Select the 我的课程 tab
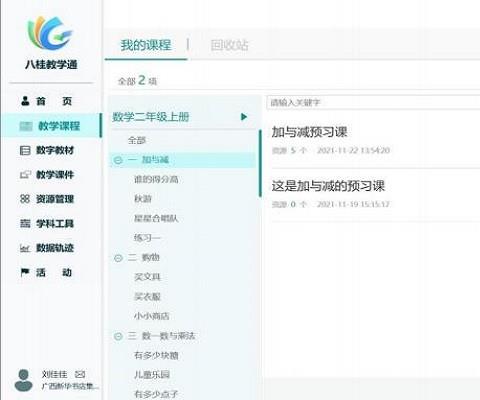 pos(146,45)
